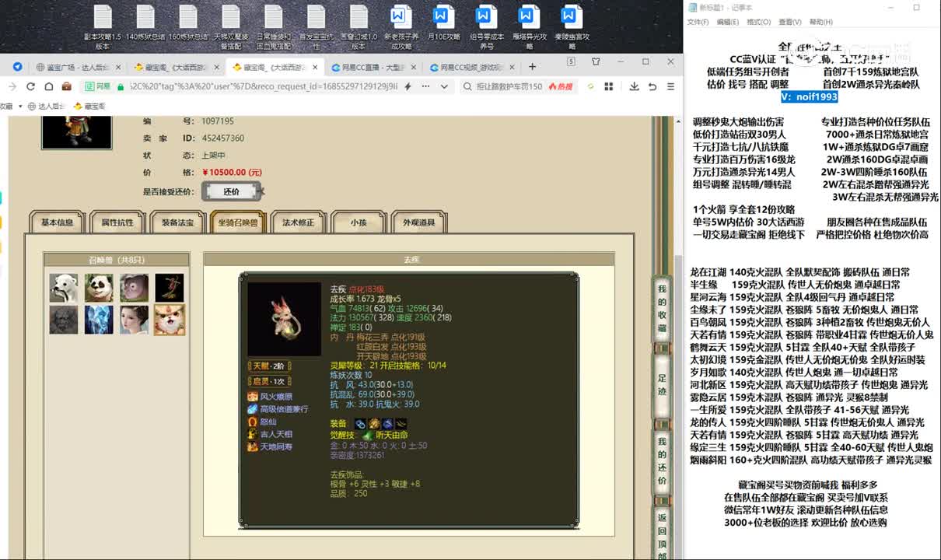The height and width of the screenshot is (560, 941).
Task: Open the 基本信息 tab
Action: 58,222
